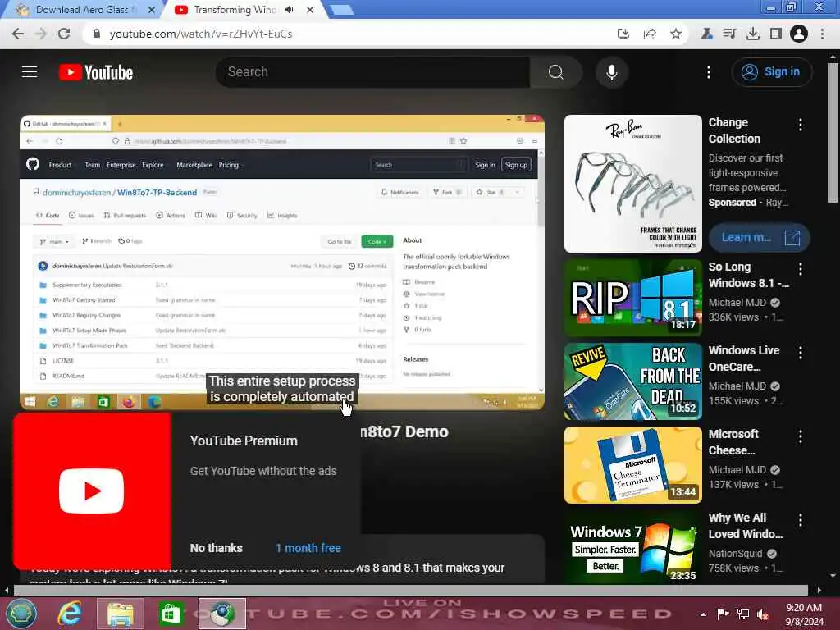The width and height of the screenshot is (840, 630).
Task: Click the extension icon beside the bookmark star
Action: (706, 34)
